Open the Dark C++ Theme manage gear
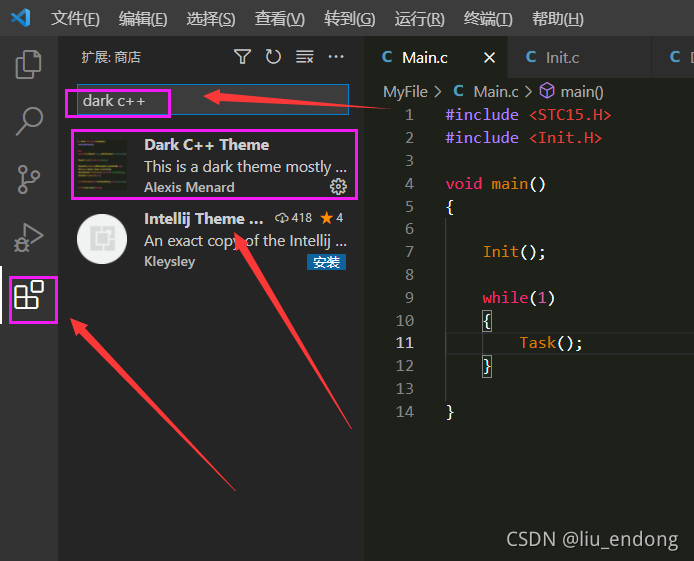Viewport: 694px width, 561px height. 339,187
